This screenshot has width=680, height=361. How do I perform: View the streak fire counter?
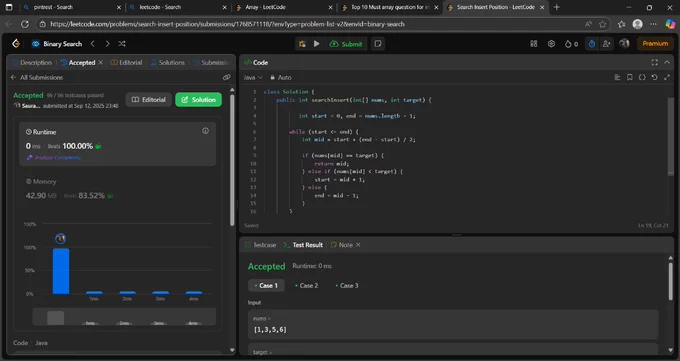click(571, 44)
